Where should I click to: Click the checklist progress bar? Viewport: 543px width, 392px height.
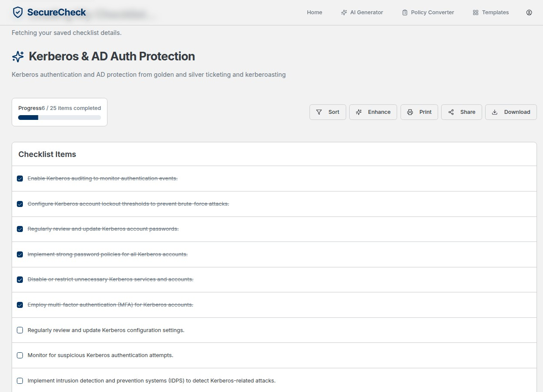(x=60, y=118)
